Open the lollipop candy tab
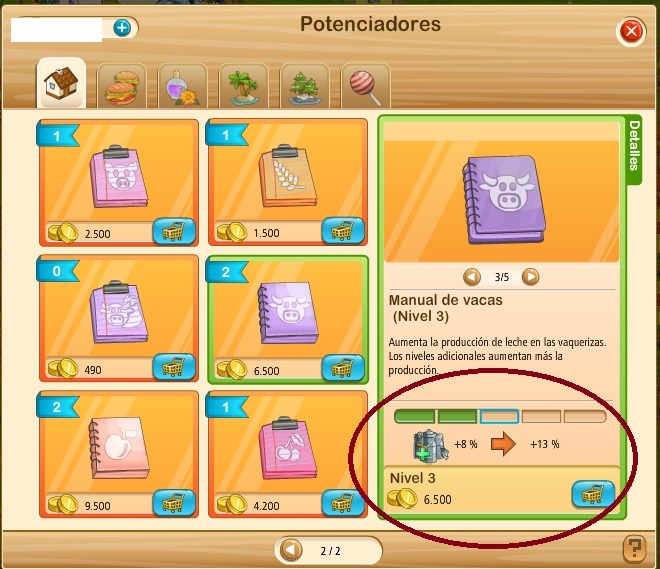Screen dimensions: 660x569 (365, 87)
